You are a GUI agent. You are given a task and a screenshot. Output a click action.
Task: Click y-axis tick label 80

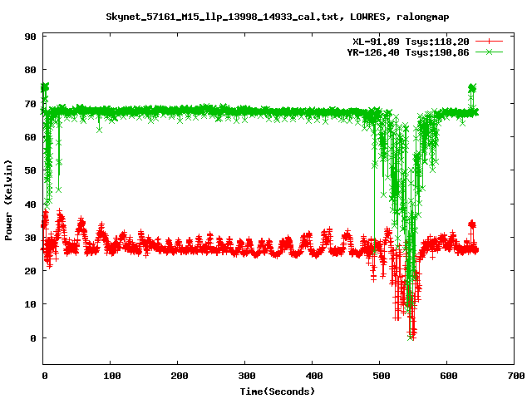(30, 70)
